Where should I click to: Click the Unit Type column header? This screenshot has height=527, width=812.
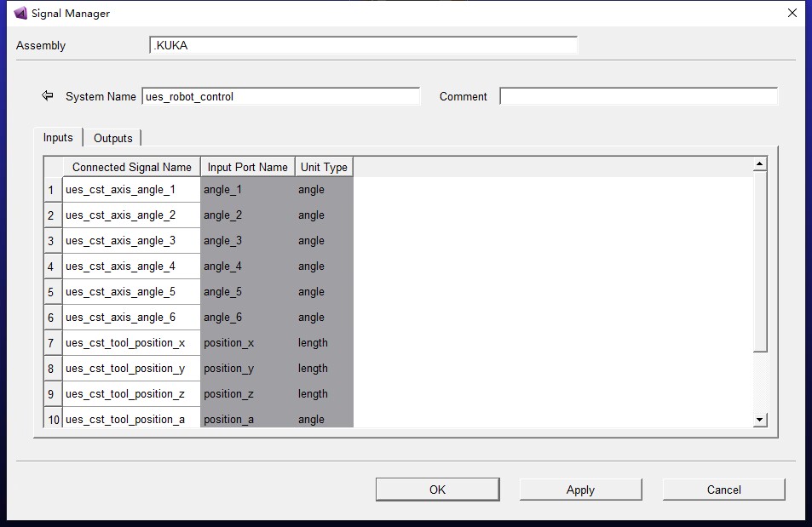coord(324,167)
